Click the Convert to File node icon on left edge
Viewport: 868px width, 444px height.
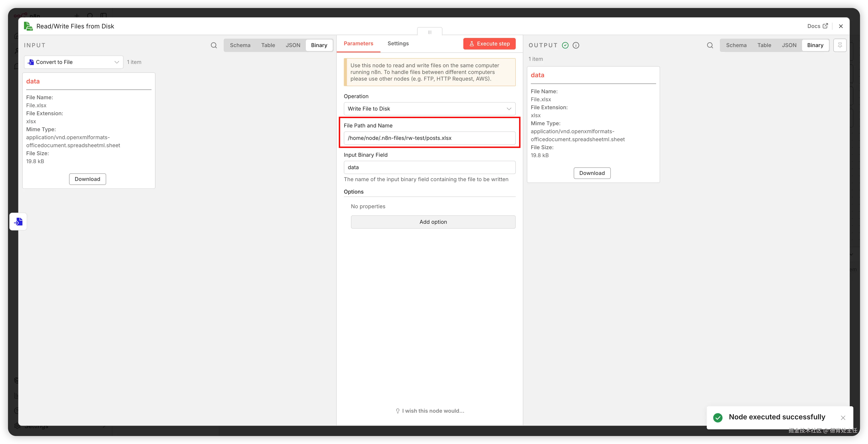click(x=18, y=222)
